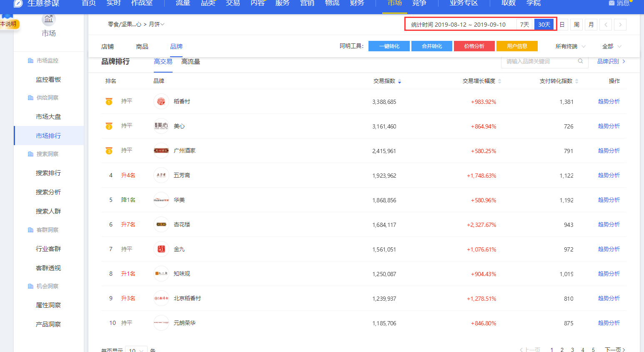Switch the period to 周 view
This screenshot has width=644, height=352.
[x=576, y=25]
